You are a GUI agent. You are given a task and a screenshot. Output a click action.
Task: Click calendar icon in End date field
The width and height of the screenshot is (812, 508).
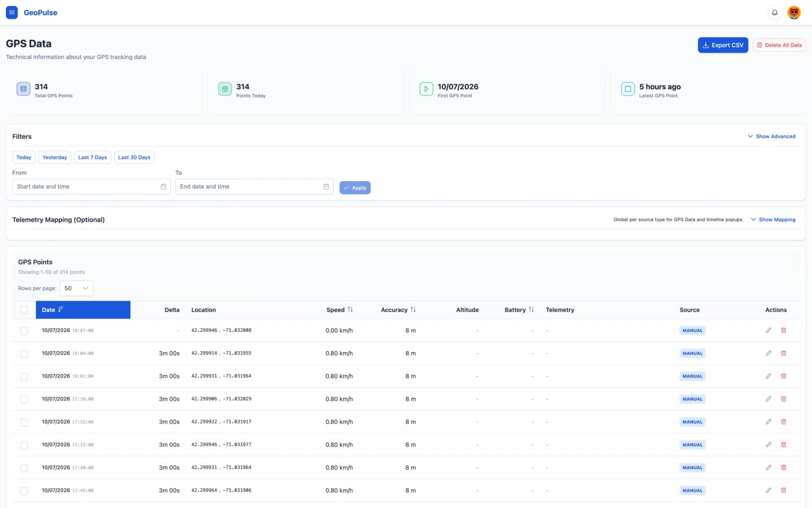326,187
